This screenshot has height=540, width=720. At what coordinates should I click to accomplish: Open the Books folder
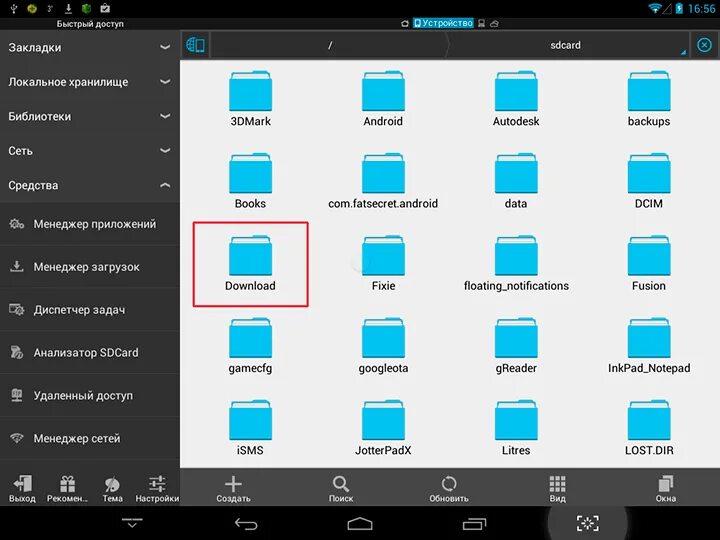pyautogui.click(x=250, y=181)
